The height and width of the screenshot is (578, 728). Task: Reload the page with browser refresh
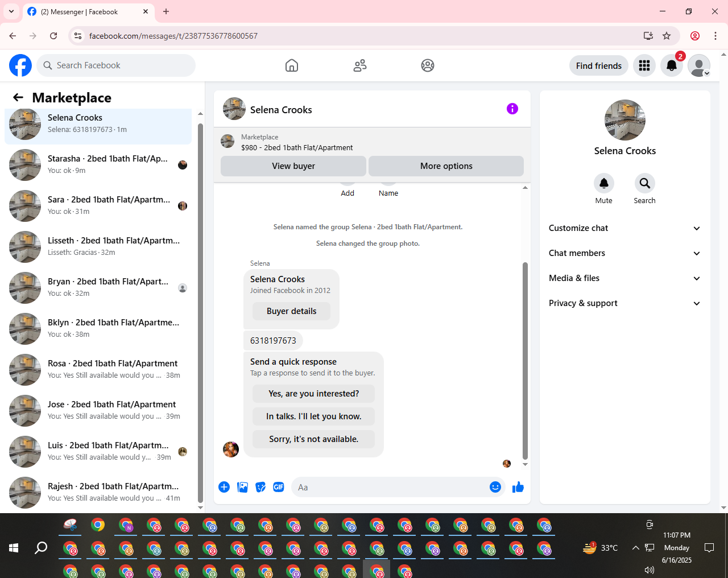53,36
